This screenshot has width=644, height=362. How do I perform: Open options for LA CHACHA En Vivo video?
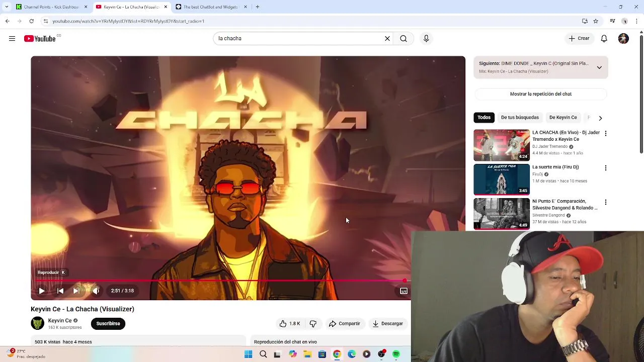point(606,133)
